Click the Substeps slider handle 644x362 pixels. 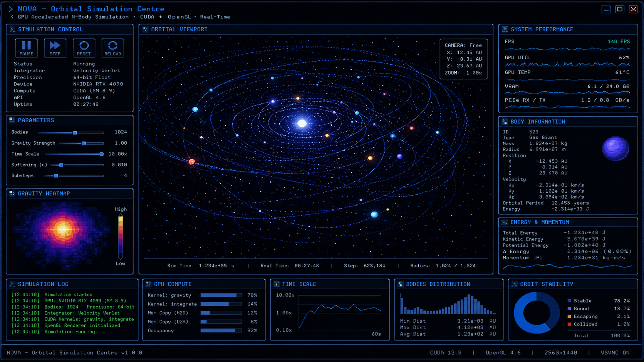[56, 175]
